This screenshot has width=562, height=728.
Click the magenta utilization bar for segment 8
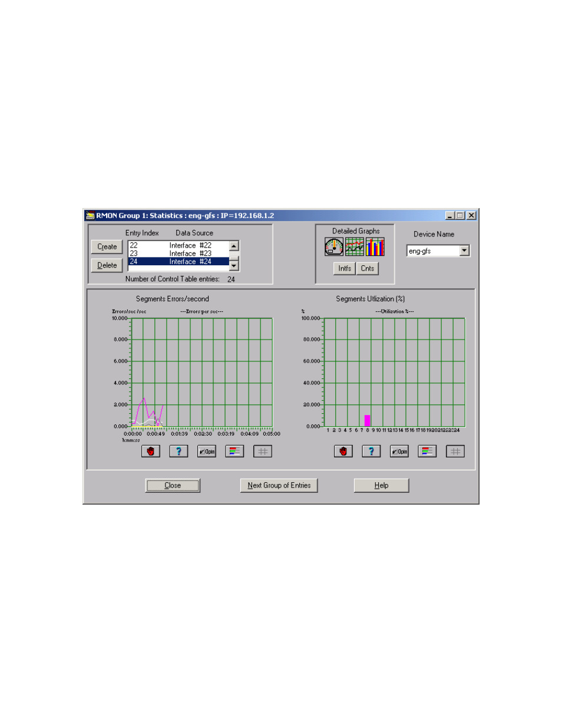[368, 421]
